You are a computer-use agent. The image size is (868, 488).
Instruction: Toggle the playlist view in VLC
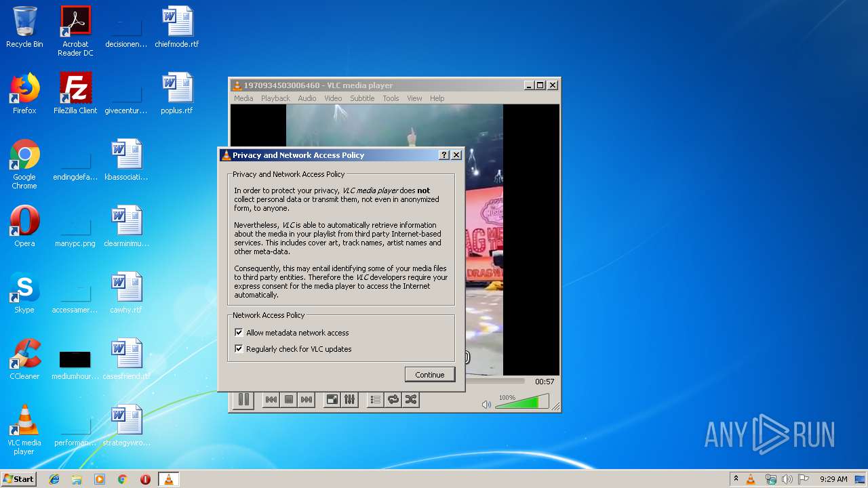point(375,400)
